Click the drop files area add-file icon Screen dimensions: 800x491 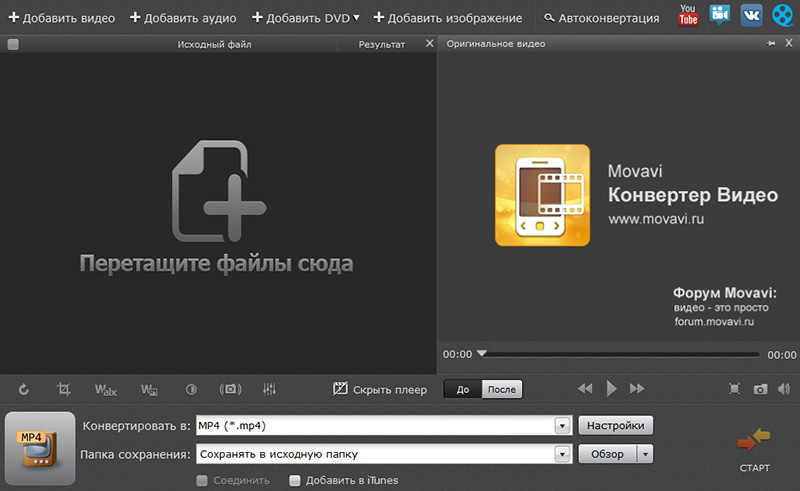[x=219, y=190]
